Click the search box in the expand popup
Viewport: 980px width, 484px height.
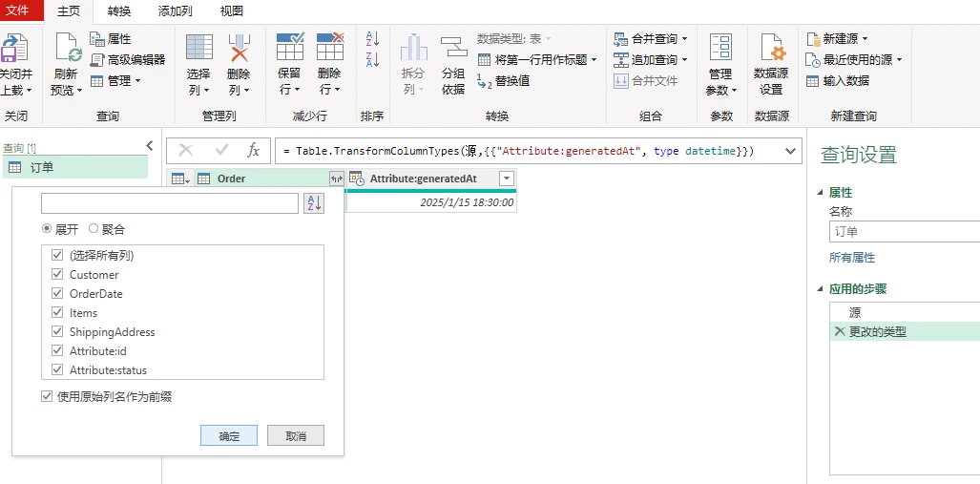(x=169, y=203)
